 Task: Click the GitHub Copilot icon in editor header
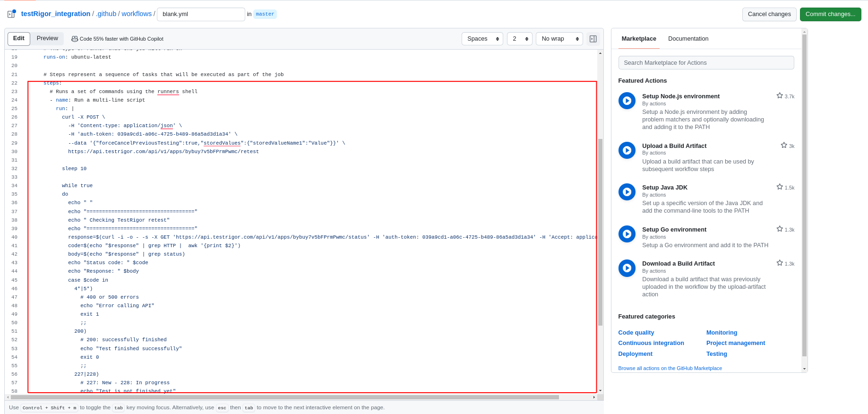click(x=75, y=39)
